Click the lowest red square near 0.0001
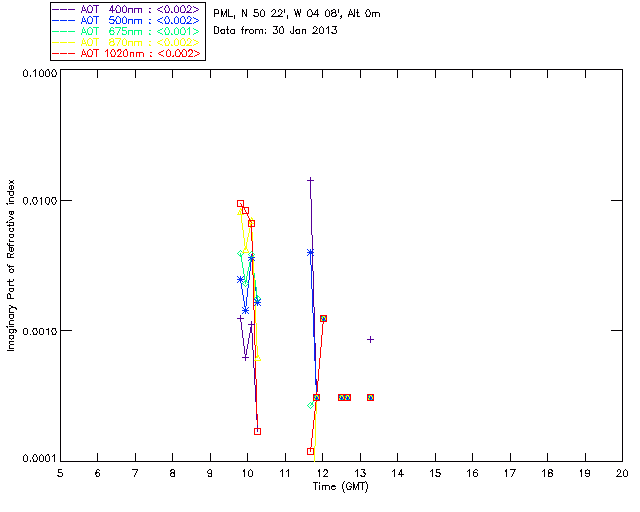This screenshot has height=512, width=640. [310, 451]
